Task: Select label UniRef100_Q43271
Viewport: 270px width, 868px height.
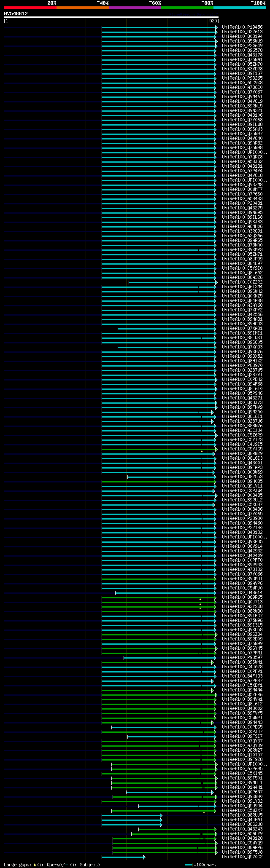Action: [242, 398]
